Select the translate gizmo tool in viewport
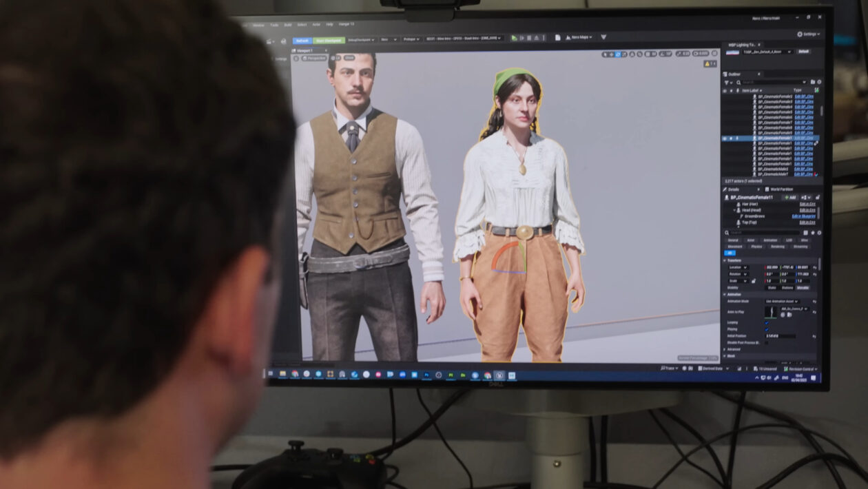The image size is (868, 489). click(x=612, y=54)
